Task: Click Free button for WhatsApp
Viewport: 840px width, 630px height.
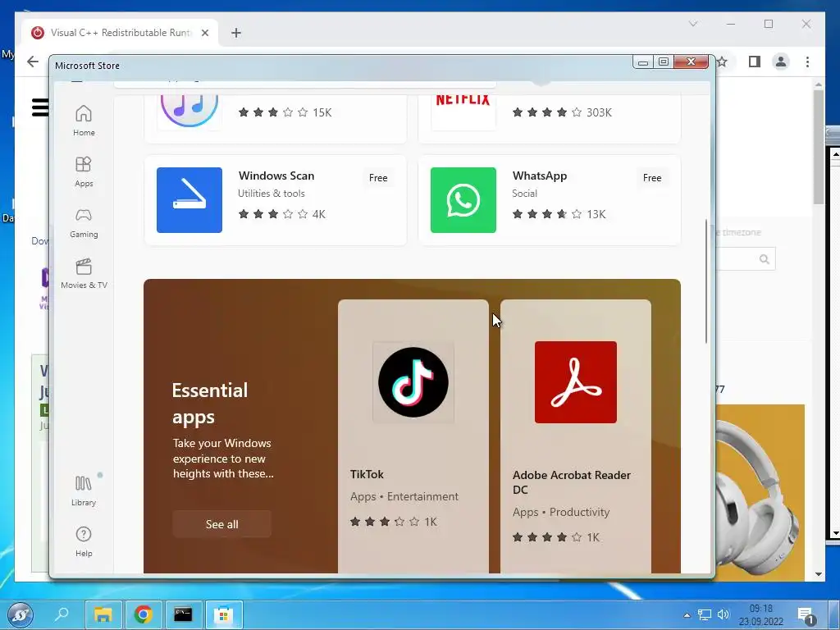Action: [652, 178]
